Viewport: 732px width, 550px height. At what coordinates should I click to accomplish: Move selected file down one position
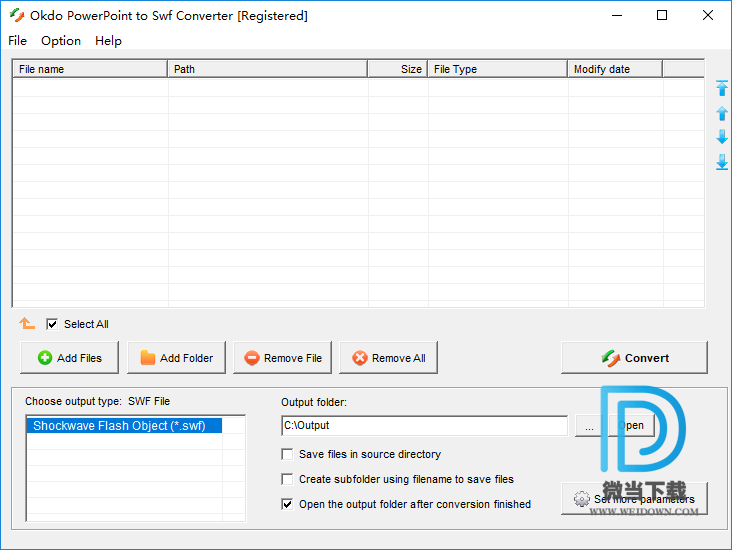(722, 137)
